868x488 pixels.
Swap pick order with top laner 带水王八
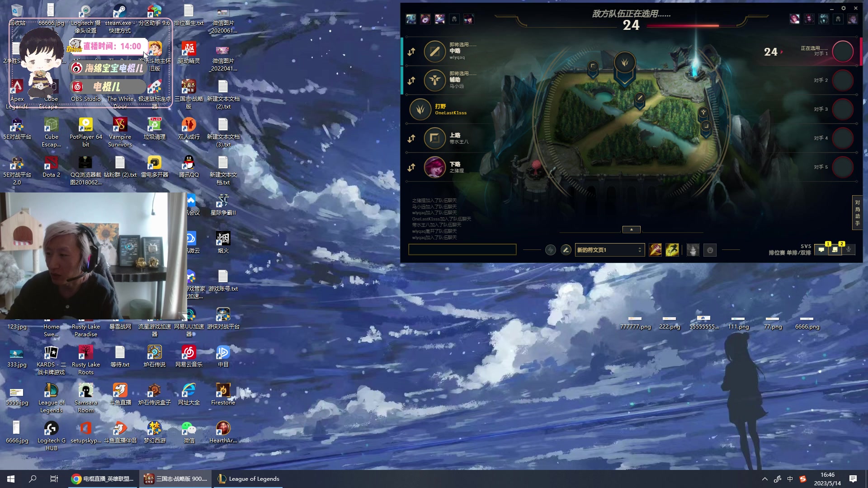click(x=411, y=139)
